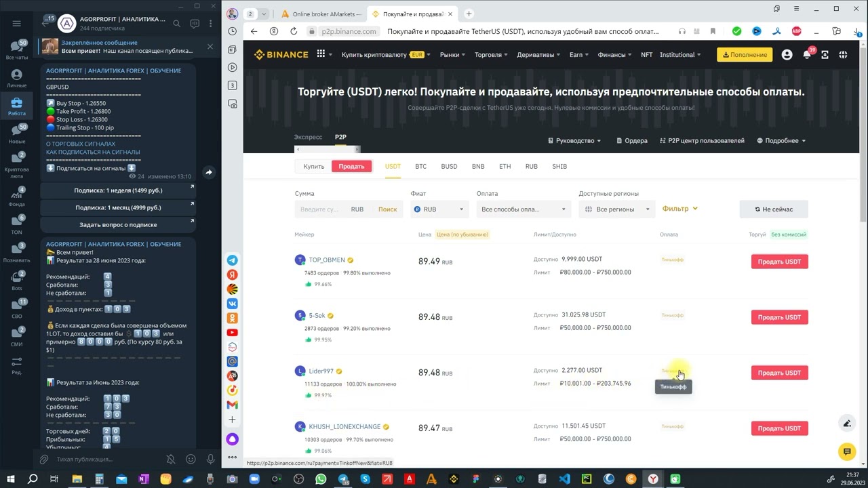
Task: Click the Сумма amount input field
Action: (x=321, y=209)
